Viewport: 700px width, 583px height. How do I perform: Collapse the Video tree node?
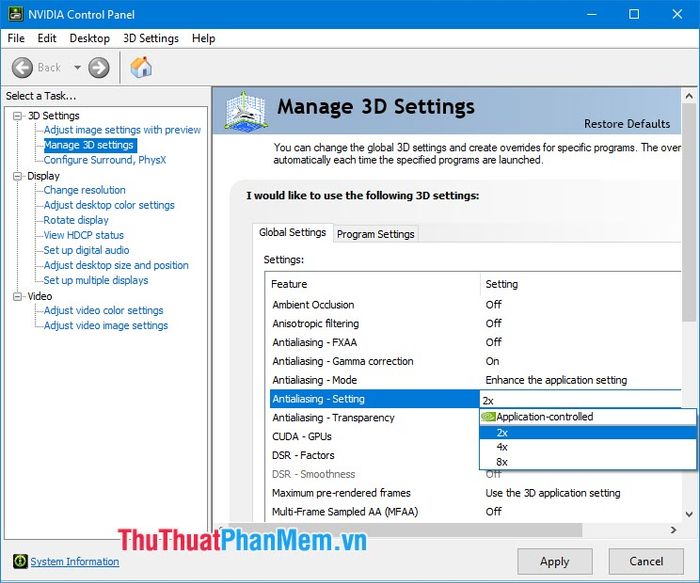[x=17, y=296]
